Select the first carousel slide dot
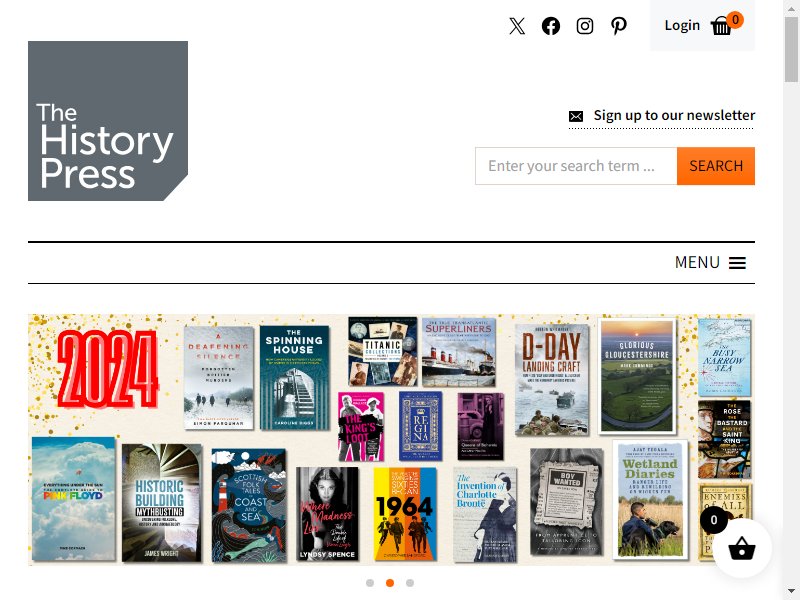 pos(370,583)
